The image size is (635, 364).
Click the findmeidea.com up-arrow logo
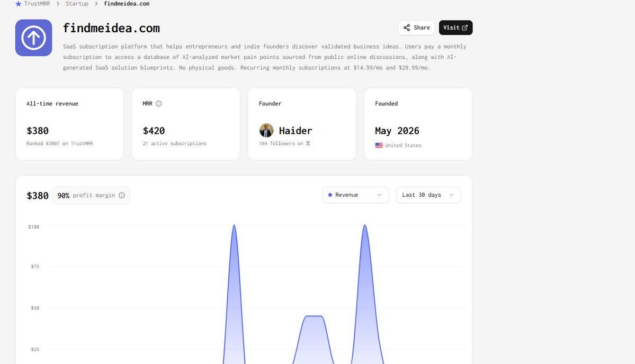pos(33,38)
